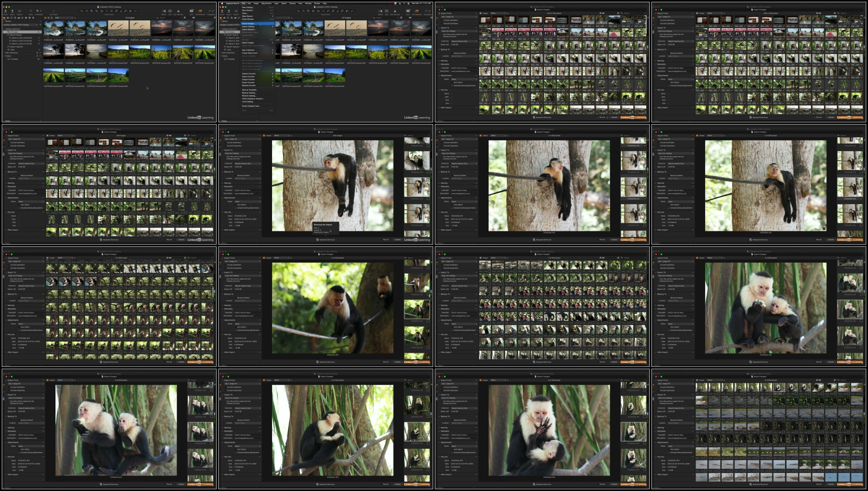Click the Export toolbar icon
The image size is (868, 491).
tap(12, 11)
